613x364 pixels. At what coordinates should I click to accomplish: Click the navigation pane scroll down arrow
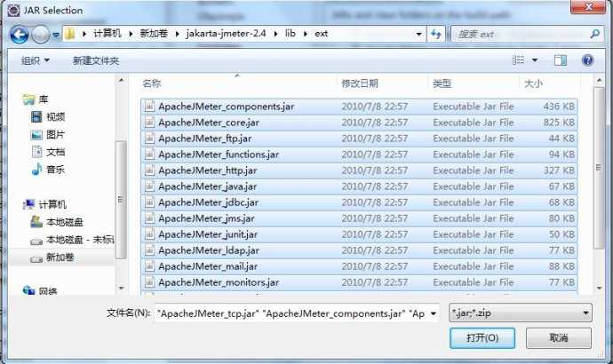[121, 289]
